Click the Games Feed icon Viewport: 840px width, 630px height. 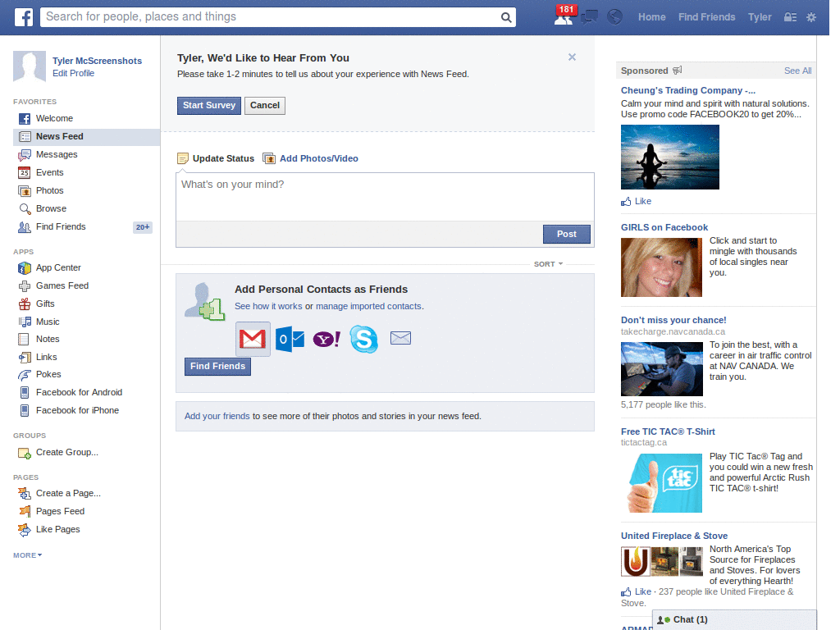tap(24, 286)
